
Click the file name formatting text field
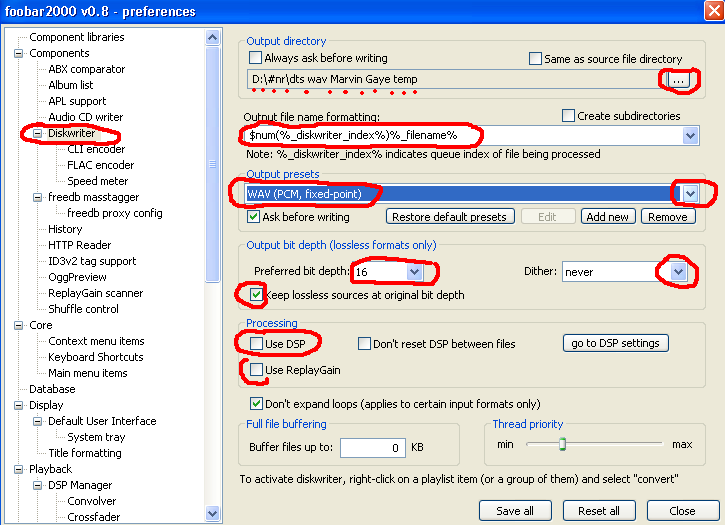tap(464, 136)
